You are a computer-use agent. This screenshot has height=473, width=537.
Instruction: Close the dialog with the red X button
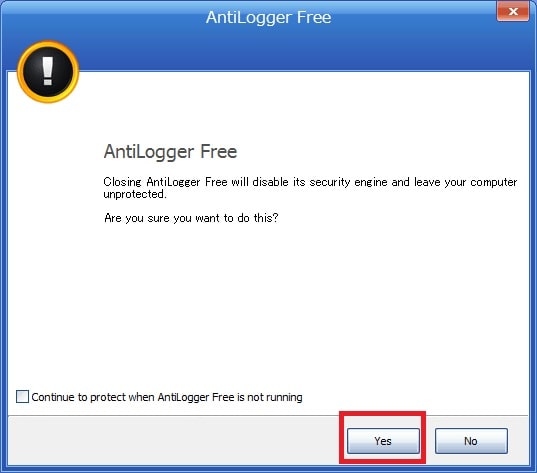(x=512, y=12)
